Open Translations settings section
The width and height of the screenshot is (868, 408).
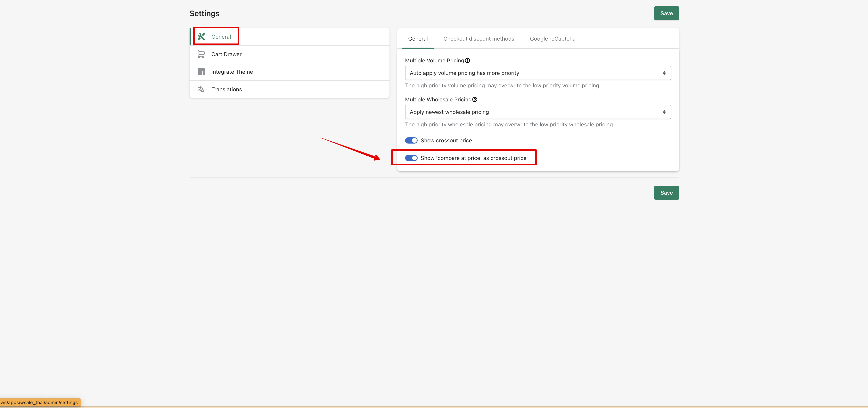point(290,89)
